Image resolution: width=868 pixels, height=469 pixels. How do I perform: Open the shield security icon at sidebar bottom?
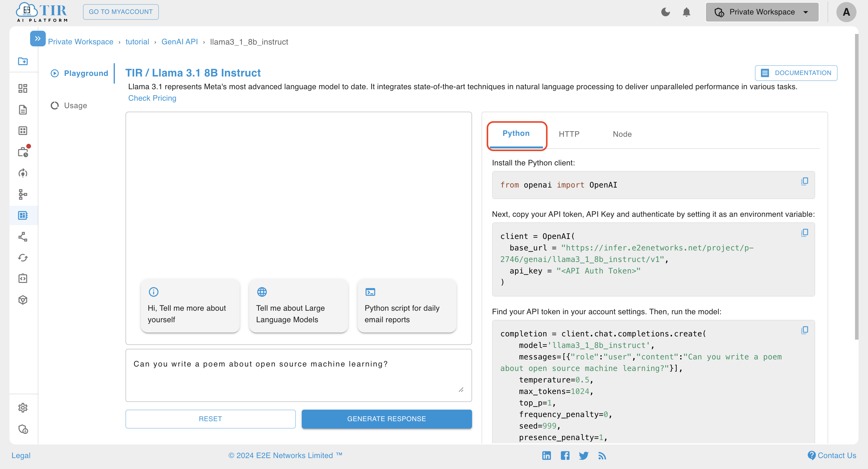[x=23, y=429]
